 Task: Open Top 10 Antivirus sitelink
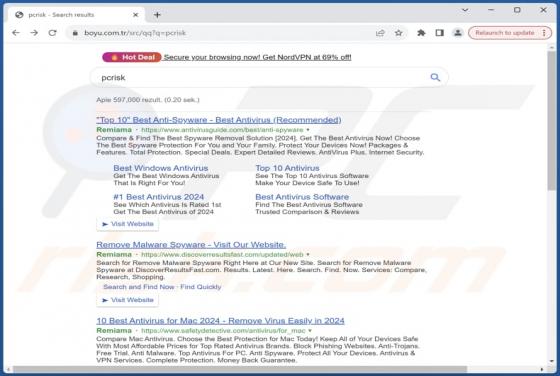click(x=288, y=168)
